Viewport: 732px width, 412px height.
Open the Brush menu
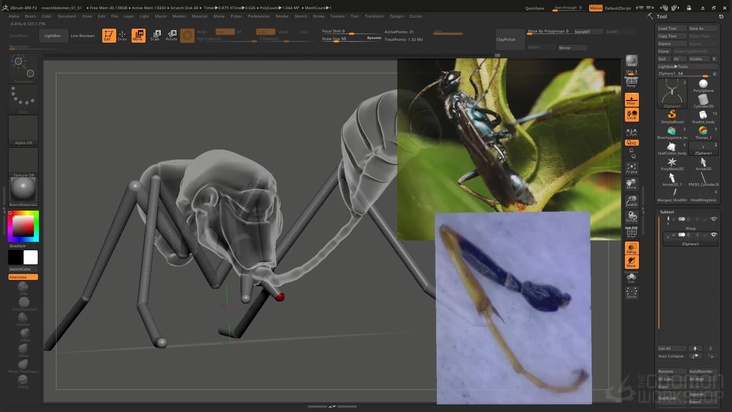click(x=31, y=16)
